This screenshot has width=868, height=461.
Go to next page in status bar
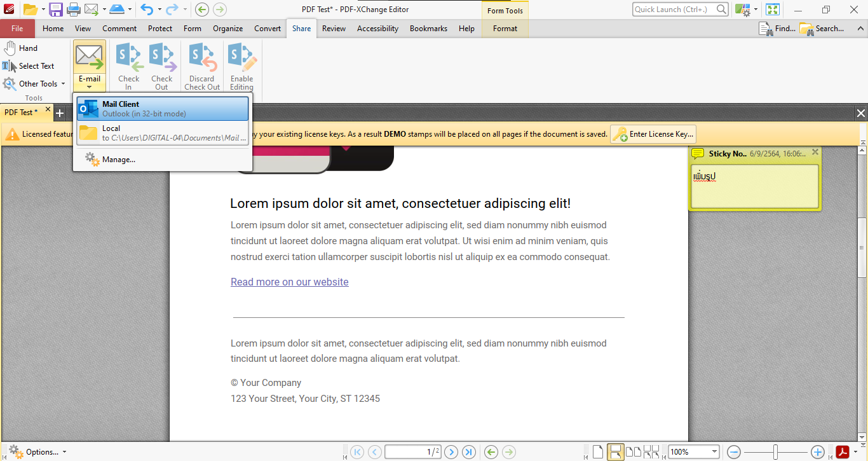pos(451,452)
